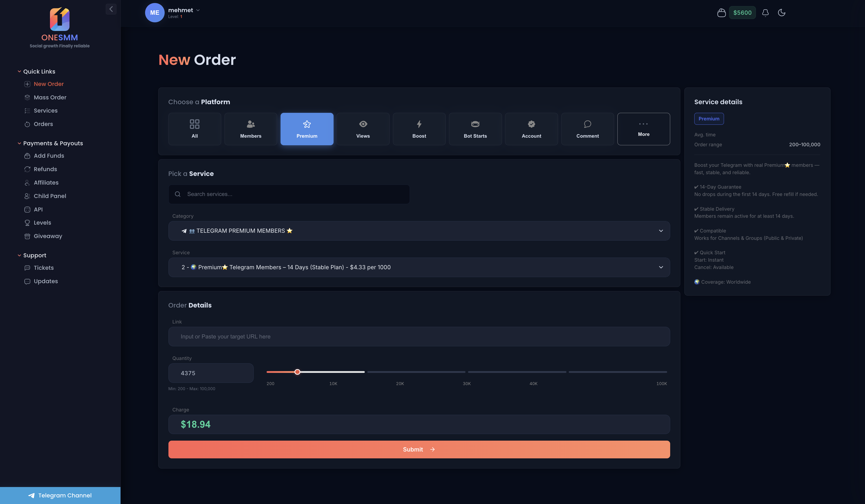This screenshot has width=865, height=504.
Task: Select the All platform tab
Action: 194,129
